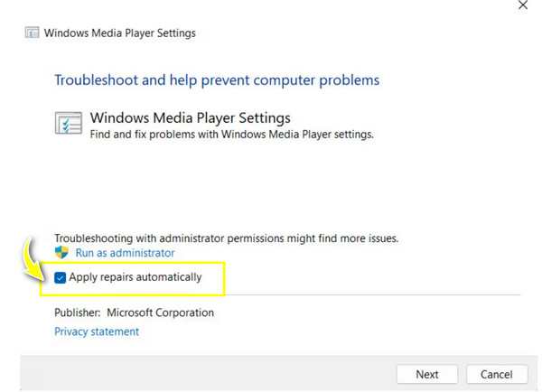542x392 pixels.
Task: Uncheck the Apply repairs automatically checkbox
Action: pyautogui.click(x=61, y=277)
